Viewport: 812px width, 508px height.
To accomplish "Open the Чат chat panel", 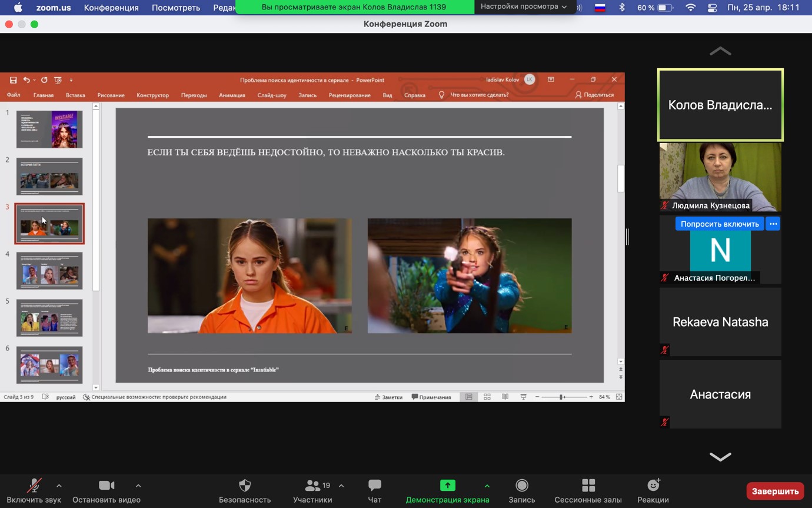I will coord(375,491).
